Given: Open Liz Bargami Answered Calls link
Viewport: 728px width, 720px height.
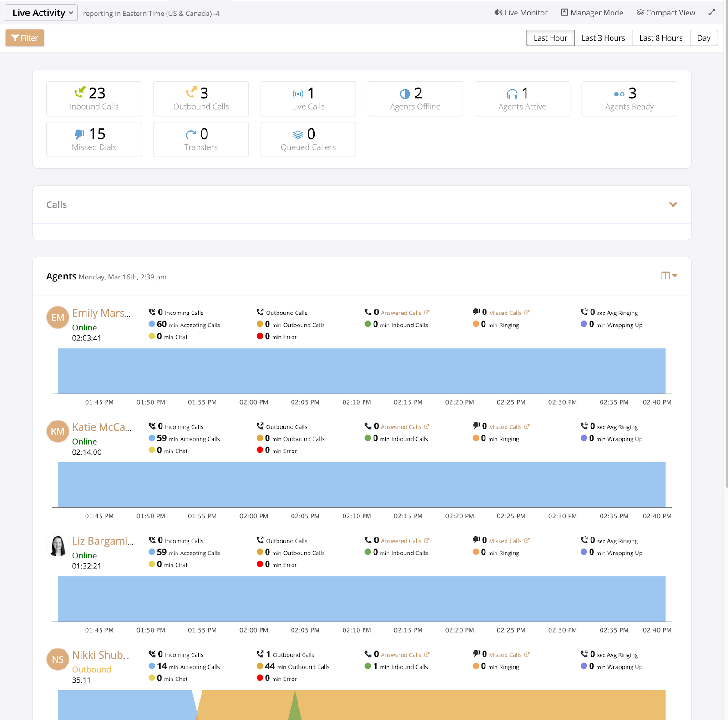Looking at the screenshot, I should click(x=405, y=541).
